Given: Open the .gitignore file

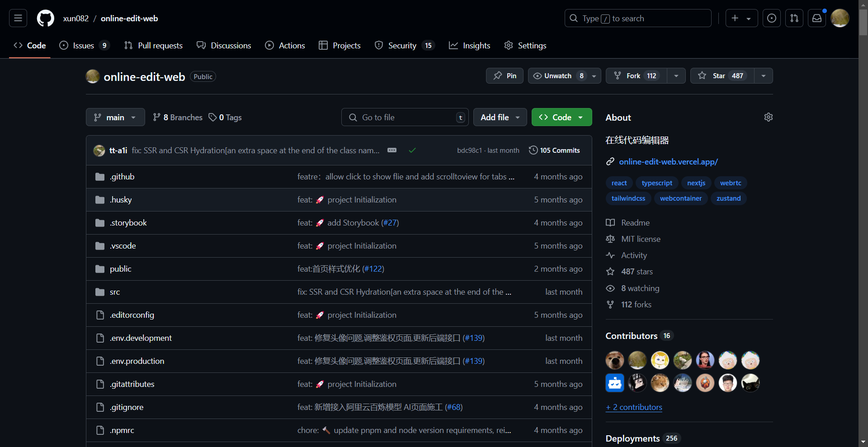Looking at the screenshot, I should (x=127, y=407).
